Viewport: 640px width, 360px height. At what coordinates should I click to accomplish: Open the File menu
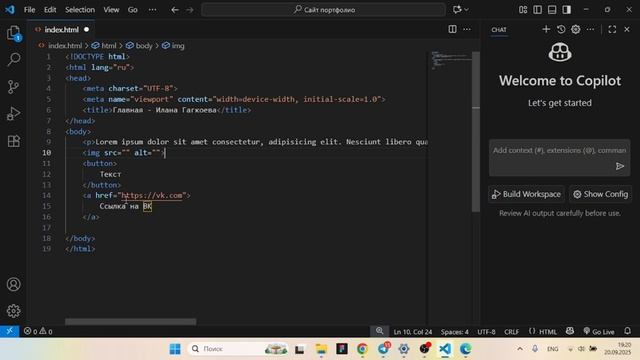coord(29,10)
